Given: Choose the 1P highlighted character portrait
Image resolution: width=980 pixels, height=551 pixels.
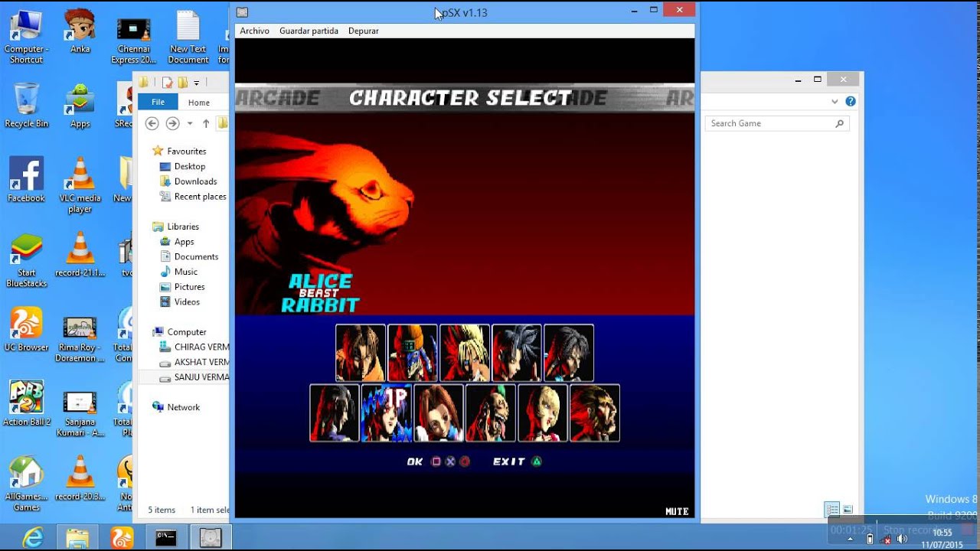Looking at the screenshot, I should click(x=387, y=413).
